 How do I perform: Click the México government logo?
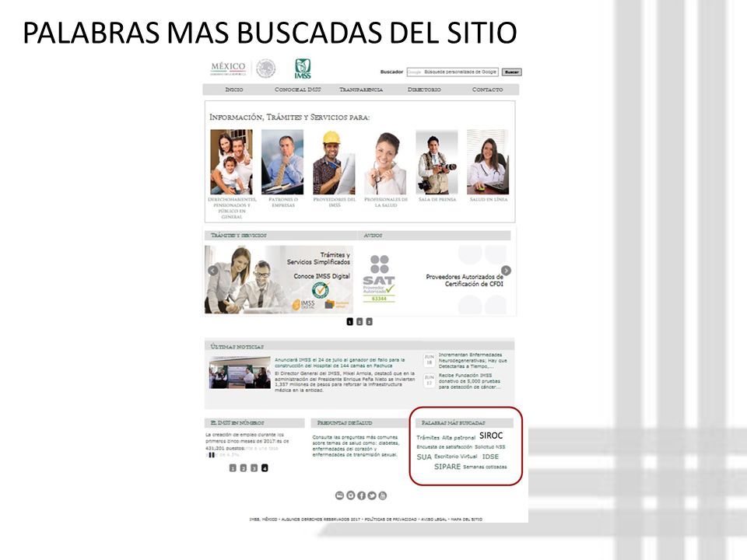click(228, 68)
